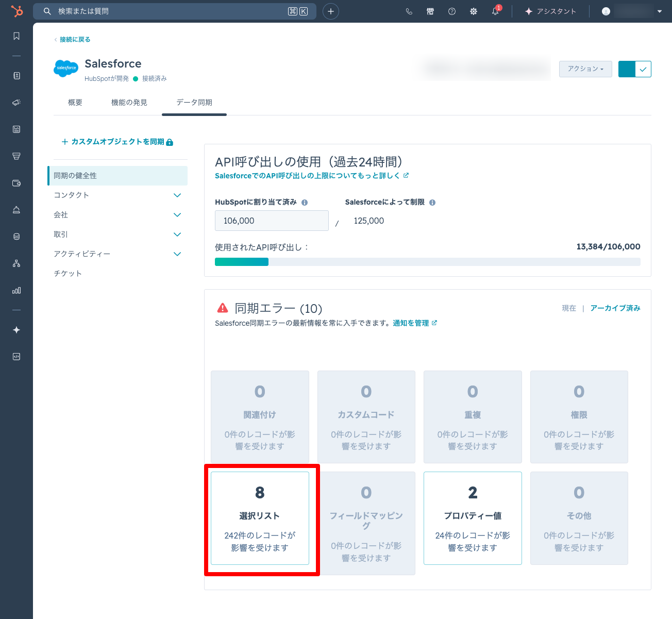Screen dimensions: 672x619
Task: Open the プロパティー値 error card
Action: 473,518
